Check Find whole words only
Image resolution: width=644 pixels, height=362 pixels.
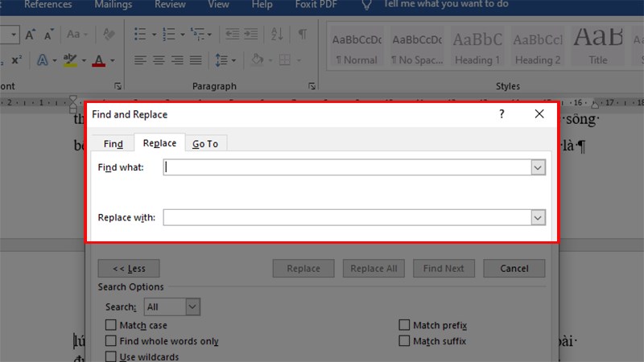pyautogui.click(x=111, y=341)
